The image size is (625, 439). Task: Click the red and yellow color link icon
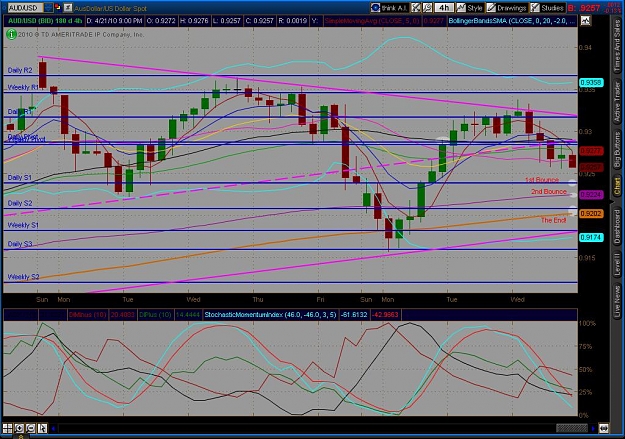57,8
